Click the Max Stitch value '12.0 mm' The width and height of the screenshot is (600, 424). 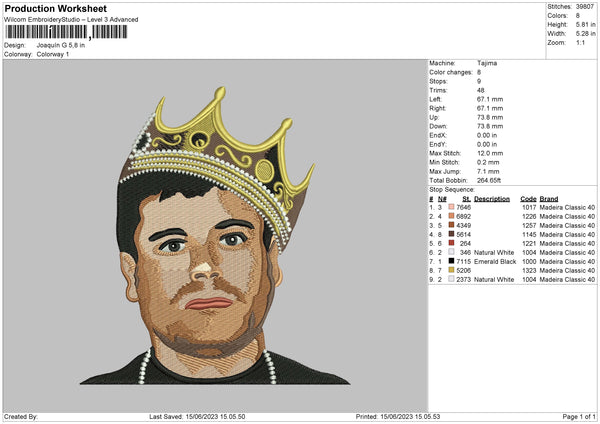pyautogui.click(x=490, y=153)
